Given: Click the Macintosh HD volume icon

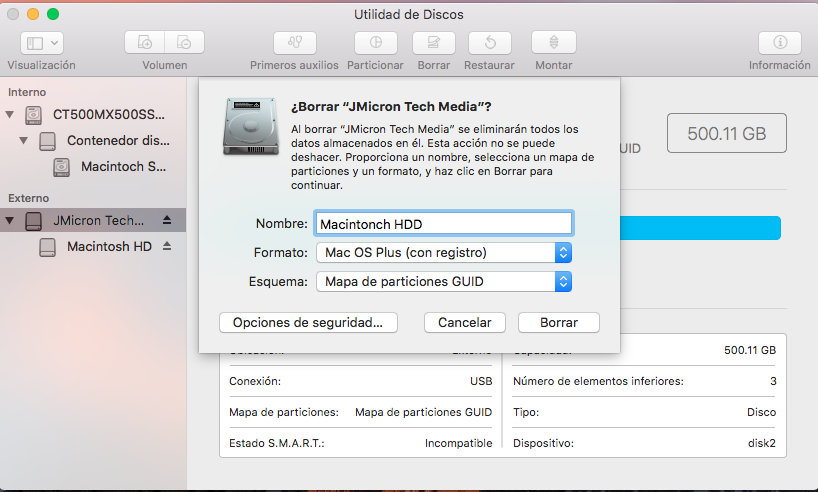Looking at the screenshot, I should click(x=47, y=247).
